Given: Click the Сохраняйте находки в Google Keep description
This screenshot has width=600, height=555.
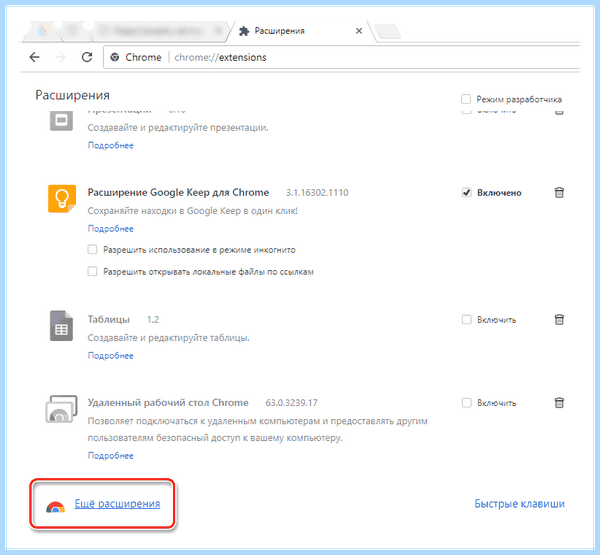Looking at the screenshot, I should [192, 211].
